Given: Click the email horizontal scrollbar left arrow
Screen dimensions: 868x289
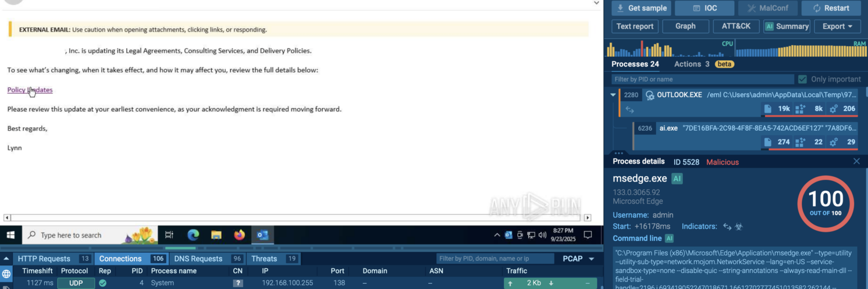Looking at the screenshot, I should click(x=6, y=218).
